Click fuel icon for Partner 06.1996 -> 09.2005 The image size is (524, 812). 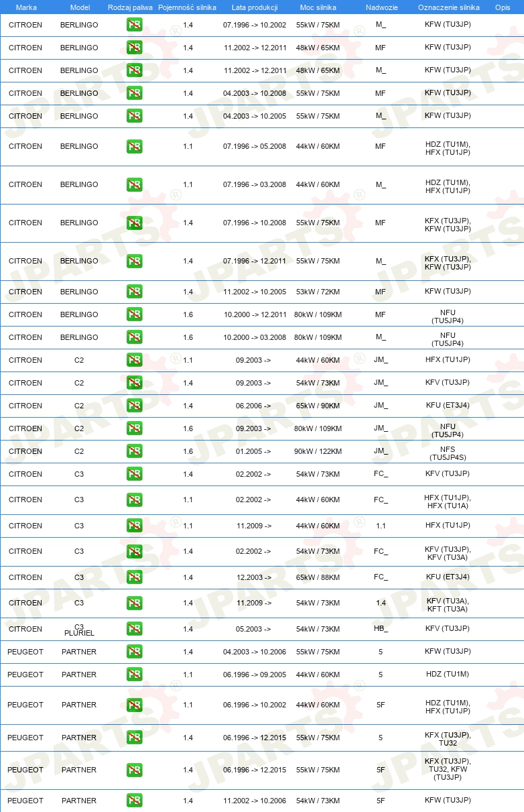tap(134, 675)
